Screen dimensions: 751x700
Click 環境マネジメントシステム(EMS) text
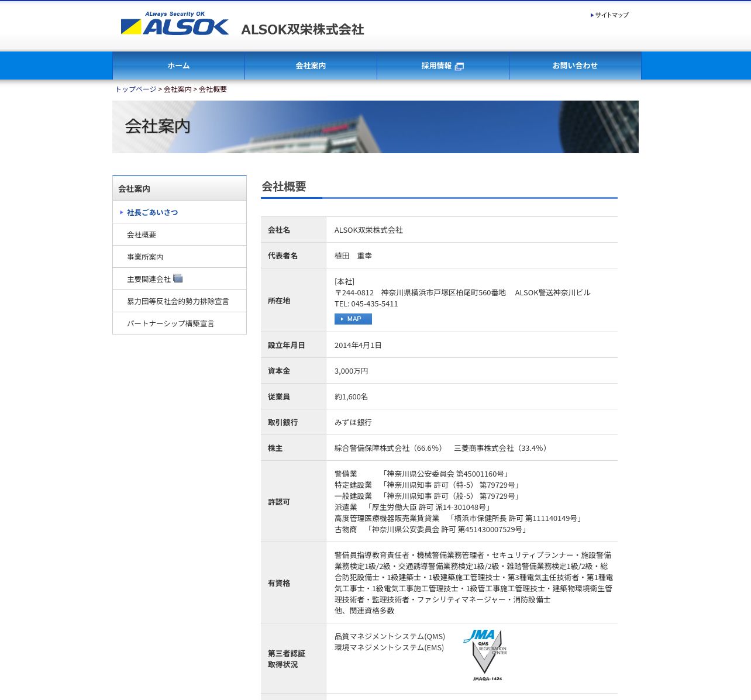tap(390, 647)
